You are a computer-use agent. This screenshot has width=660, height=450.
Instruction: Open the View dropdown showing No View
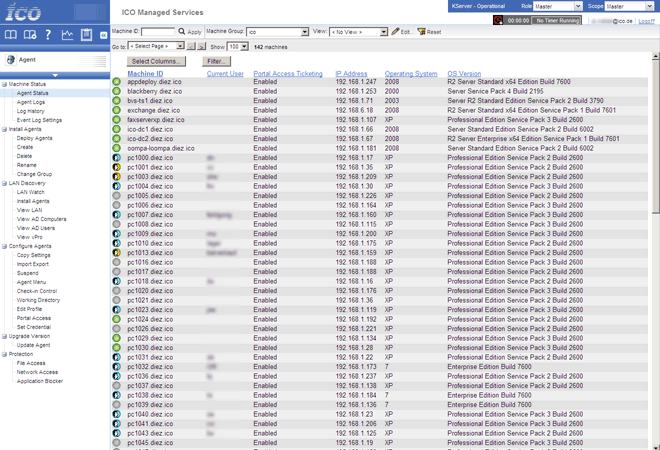358,32
